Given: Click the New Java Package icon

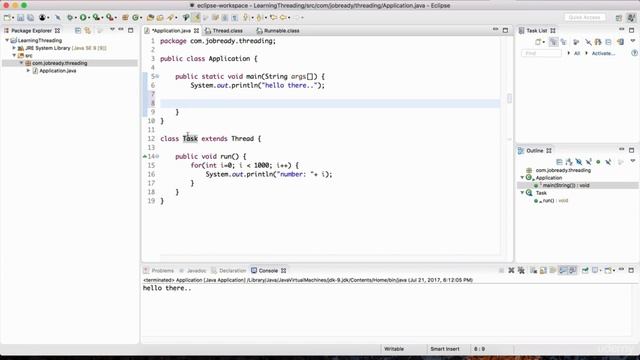Looking at the screenshot, I should (125, 18).
